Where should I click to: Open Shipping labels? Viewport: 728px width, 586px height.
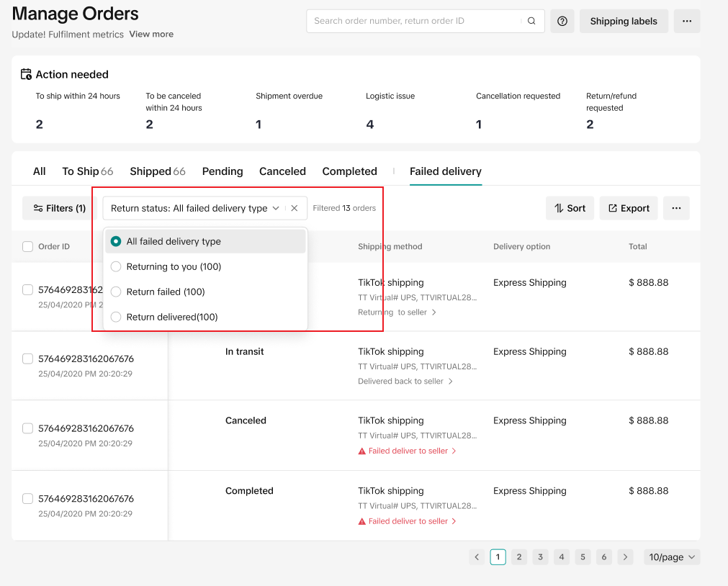(x=623, y=21)
